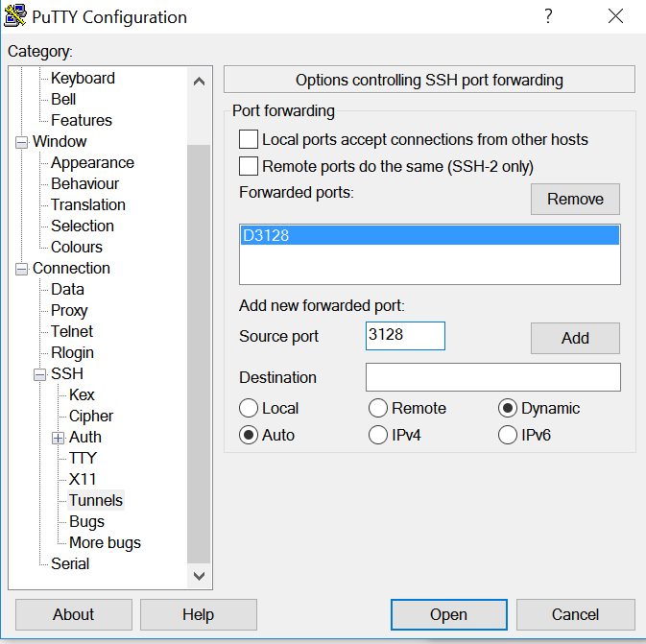Viewport: 646px width, 644px height.
Task: Click the About button
Action: (x=74, y=614)
